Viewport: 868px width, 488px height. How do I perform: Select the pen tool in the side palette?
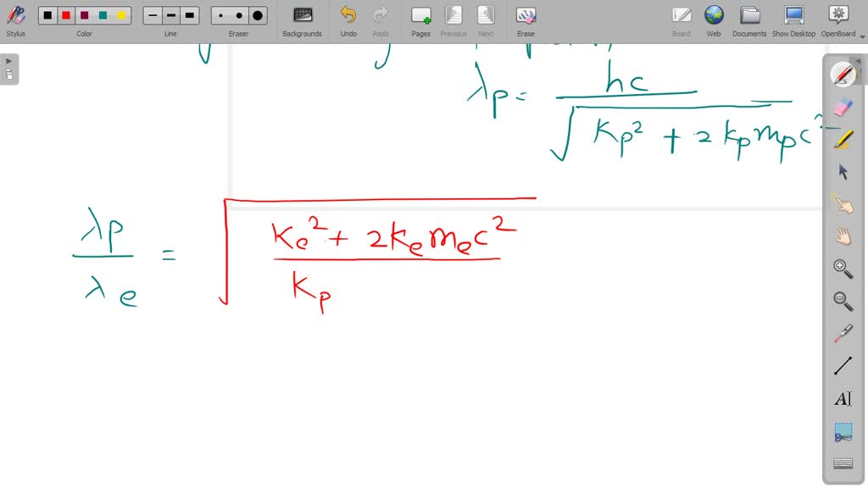(x=843, y=75)
